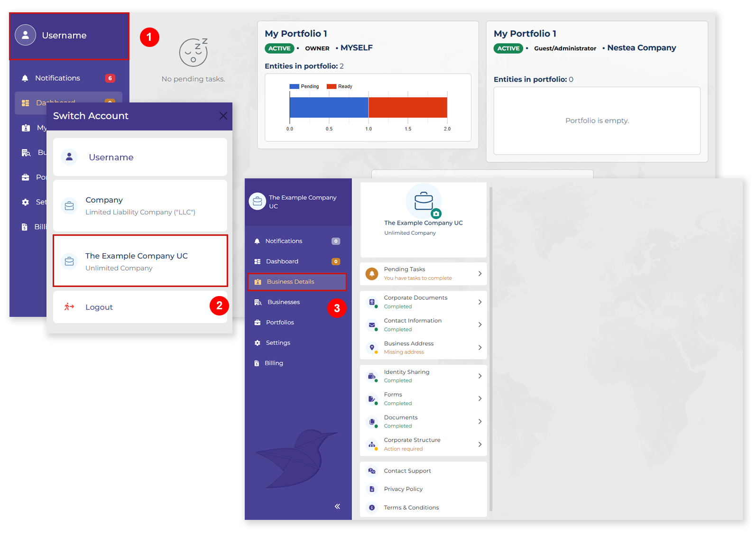Viewport: 756px width, 537px height.
Task: Click the Corporate Documents icon
Action: [x=372, y=302]
